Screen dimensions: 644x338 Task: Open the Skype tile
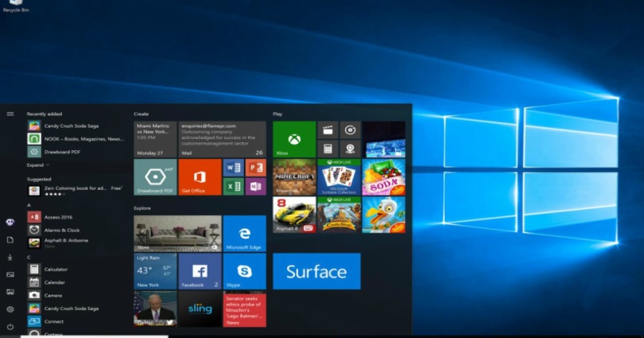pyautogui.click(x=244, y=271)
